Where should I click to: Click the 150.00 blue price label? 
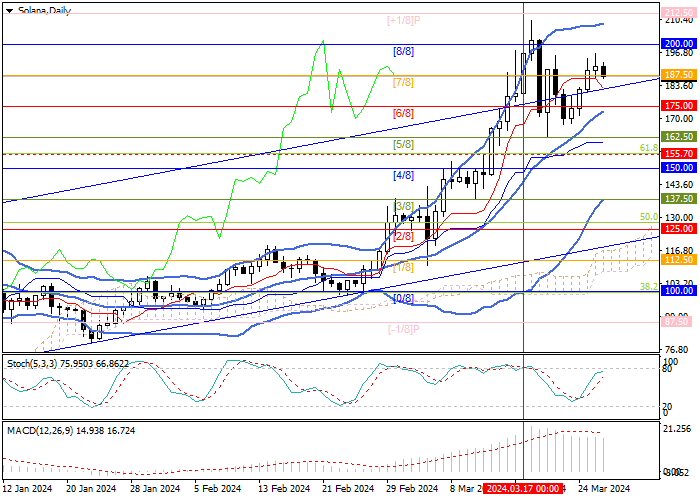(679, 168)
